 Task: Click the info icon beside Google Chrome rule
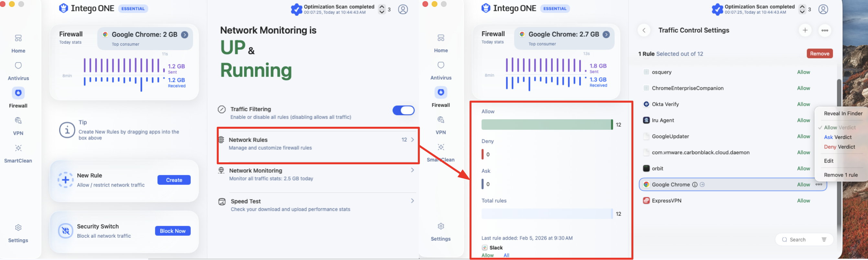click(x=695, y=185)
